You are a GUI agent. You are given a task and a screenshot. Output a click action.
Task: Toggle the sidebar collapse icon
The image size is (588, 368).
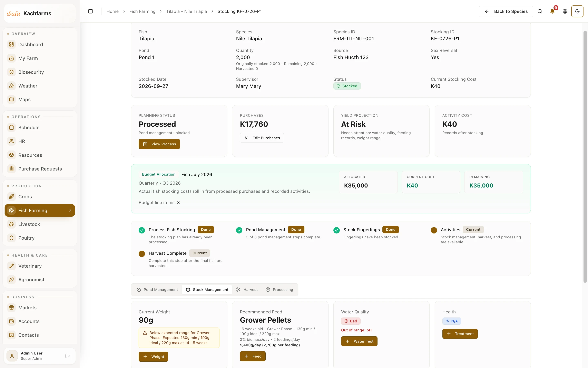[x=90, y=11]
